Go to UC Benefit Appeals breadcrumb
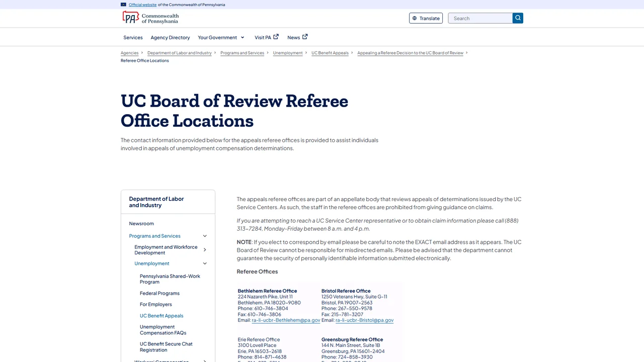Image resolution: width=644 pixels, height=362 pixels. tap(330, 53)
